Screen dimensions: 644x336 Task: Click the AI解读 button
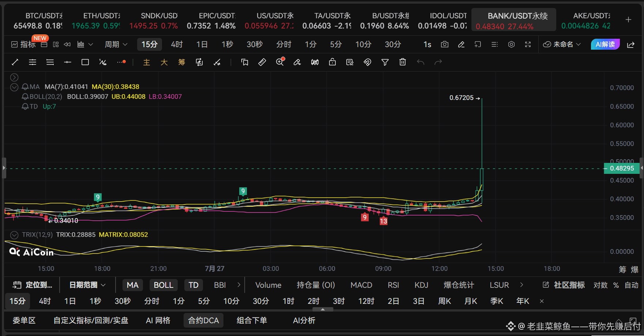coord(605,45)
